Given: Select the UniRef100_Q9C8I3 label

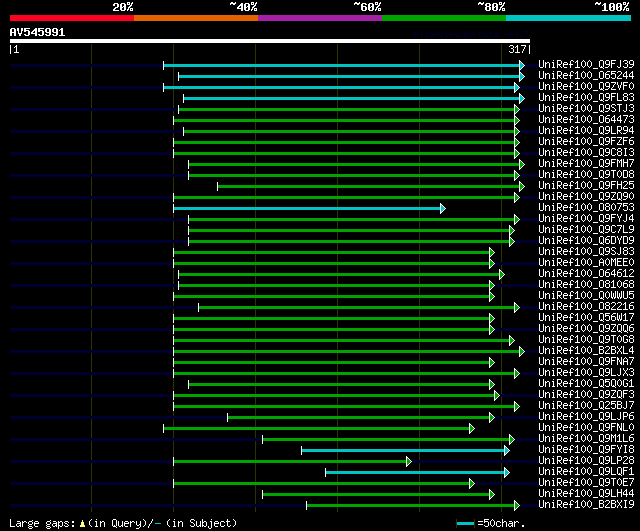Looking at the screenshot, I should [586, 152].
